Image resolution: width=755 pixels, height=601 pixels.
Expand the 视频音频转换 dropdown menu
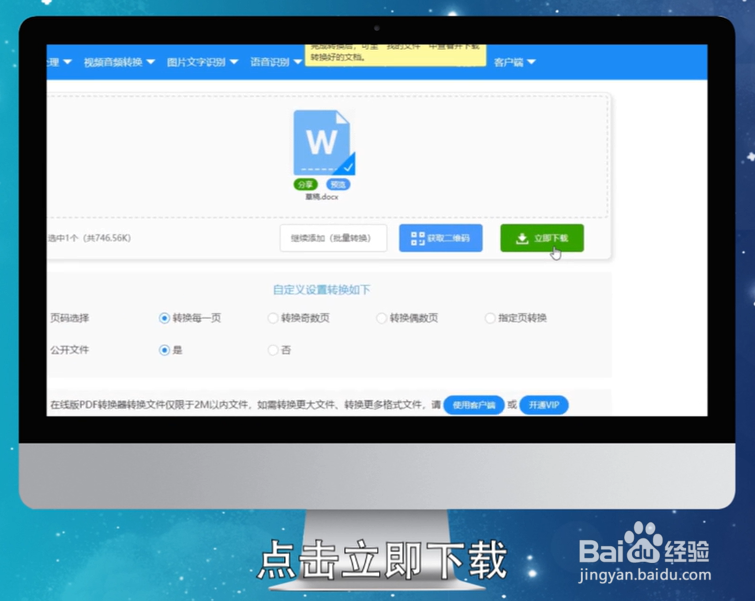point(119,62)
